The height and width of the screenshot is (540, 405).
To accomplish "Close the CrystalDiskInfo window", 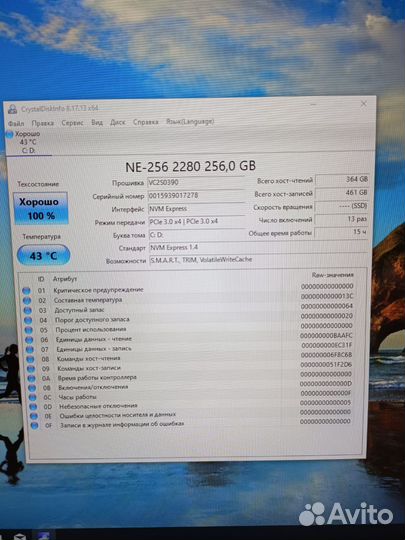I will click(364, 104).
